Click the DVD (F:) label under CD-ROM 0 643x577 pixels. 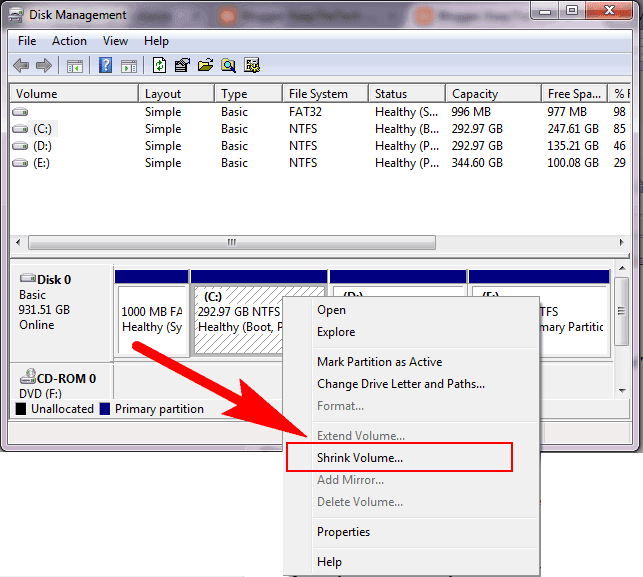click(40, 394)
